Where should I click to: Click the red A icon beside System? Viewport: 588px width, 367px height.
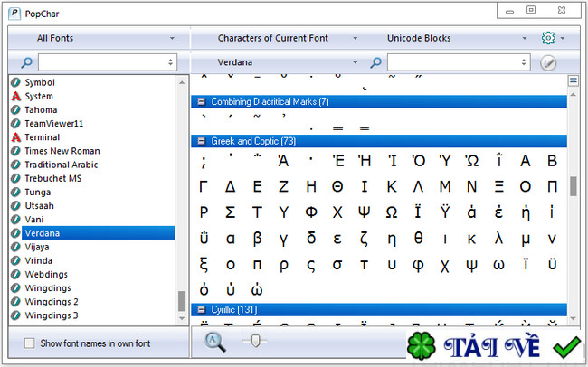[15, 96]
